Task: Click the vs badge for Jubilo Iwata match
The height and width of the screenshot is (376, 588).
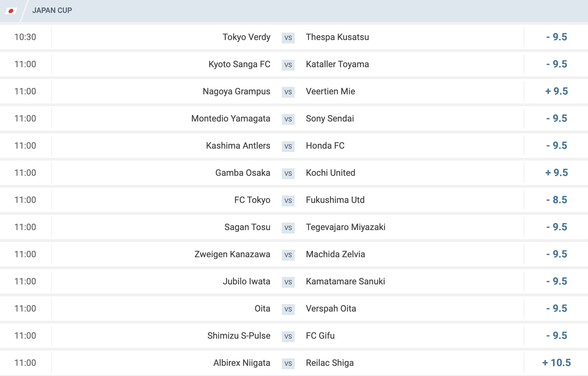Action: click(288, 282)
